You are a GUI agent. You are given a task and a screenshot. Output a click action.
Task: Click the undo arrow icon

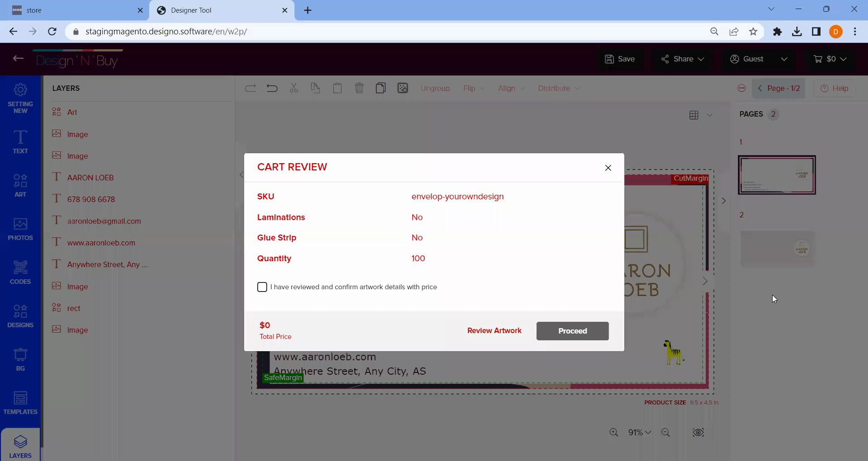pyautogui.click(x=272, y=88)
